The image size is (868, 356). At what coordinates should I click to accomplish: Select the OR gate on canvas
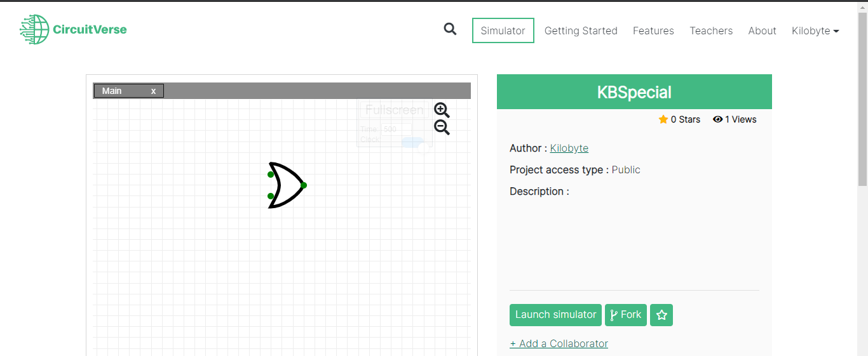pos(287,185)
